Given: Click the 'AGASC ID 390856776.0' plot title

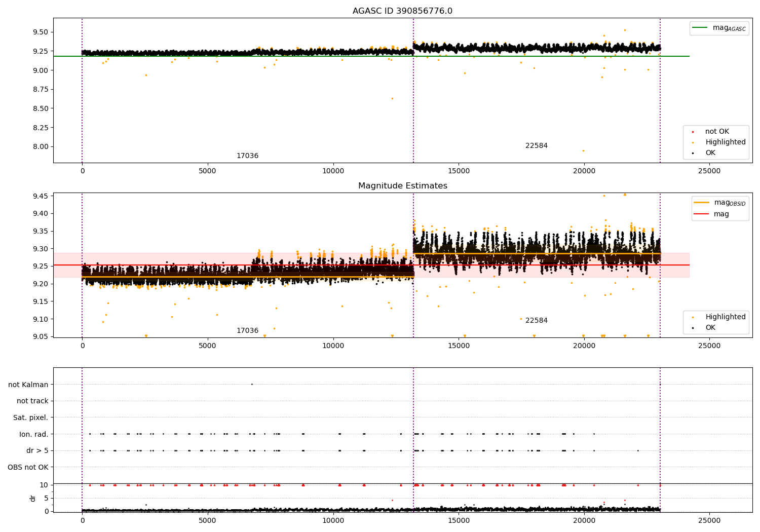Looking at the screenshot, I should tap(402, 11).
